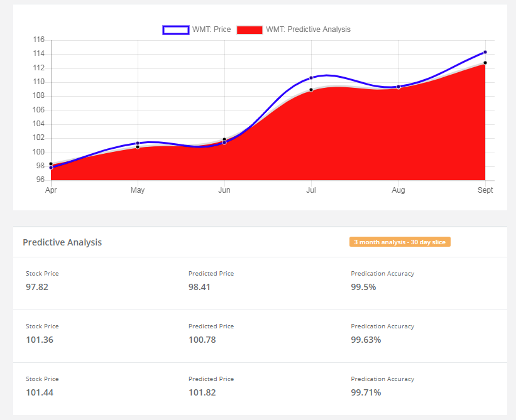Click the Predication Accuracy label above 99.71%
The image size is (516, 420).
tap(382, 379)
